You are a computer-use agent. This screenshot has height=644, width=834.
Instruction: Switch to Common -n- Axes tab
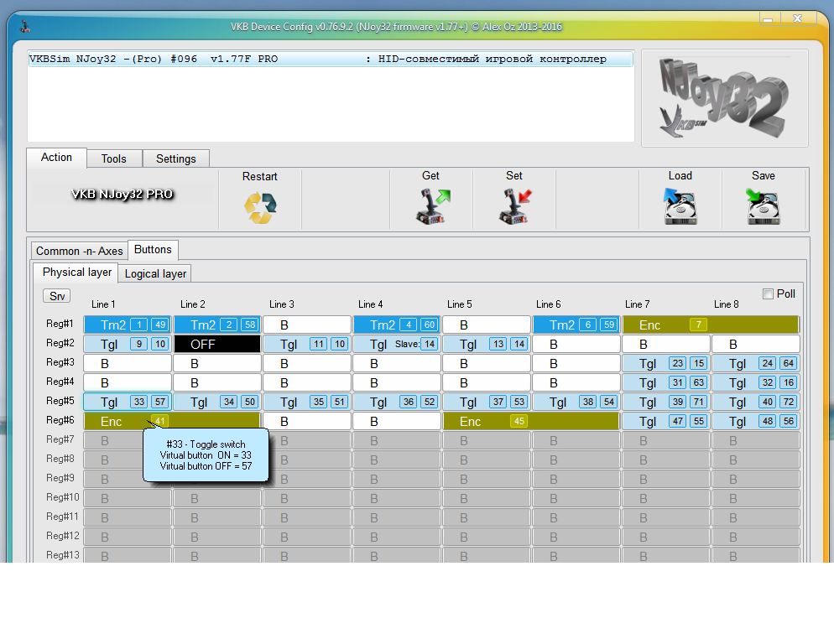(79, 251)
